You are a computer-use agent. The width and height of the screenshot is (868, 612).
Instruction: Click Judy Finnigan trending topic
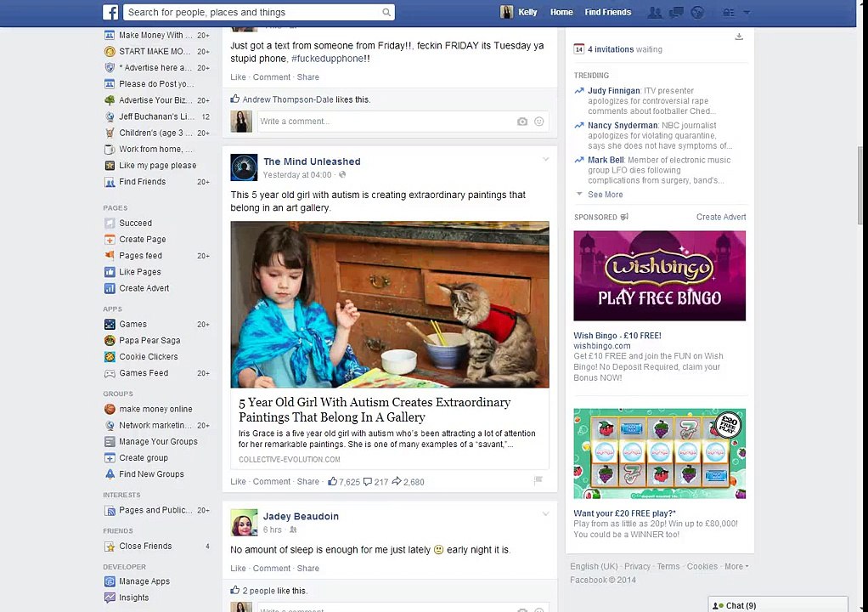(x=613, y=91)
